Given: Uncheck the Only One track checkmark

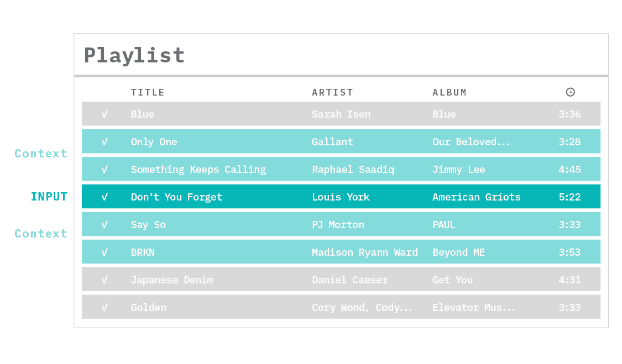Looking at the screenshot, I should [x=104, y=142].
